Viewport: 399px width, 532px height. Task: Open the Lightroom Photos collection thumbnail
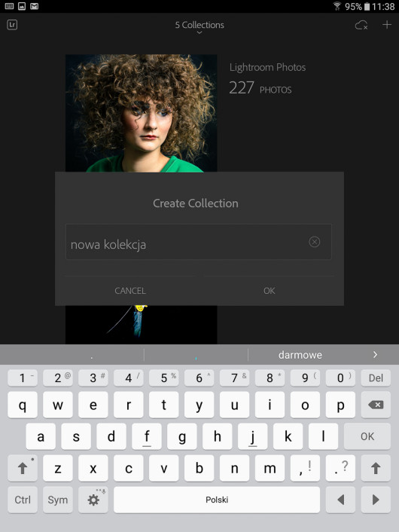(x=141, y=113)
